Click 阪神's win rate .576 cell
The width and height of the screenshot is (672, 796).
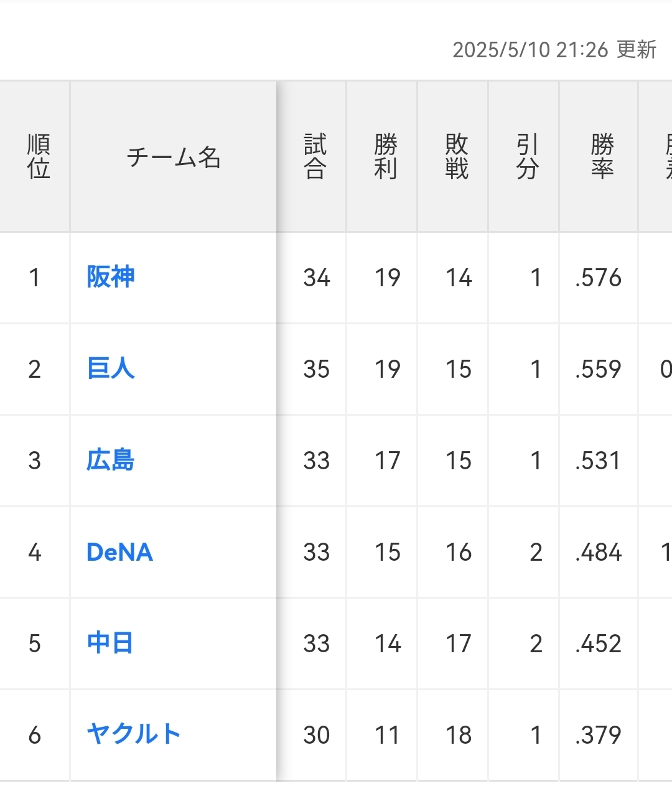pyautogui.click(x=598, y=278)
